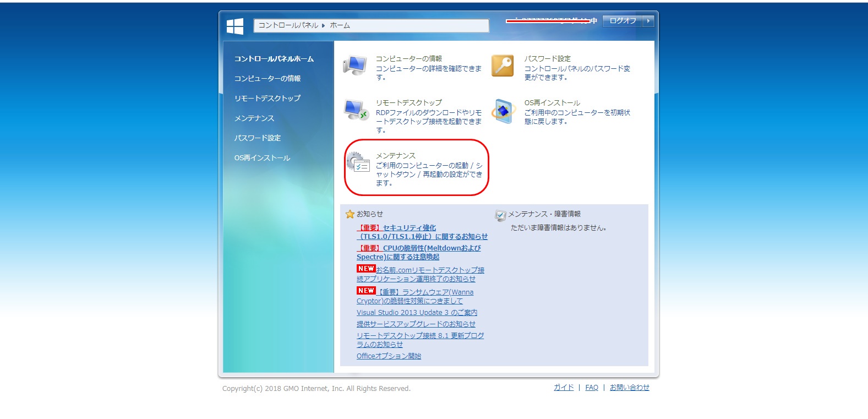The width and height of the screenshot is (868, 419).
Task: Open the OS再インストール heading in main panel
Action: 552,102
